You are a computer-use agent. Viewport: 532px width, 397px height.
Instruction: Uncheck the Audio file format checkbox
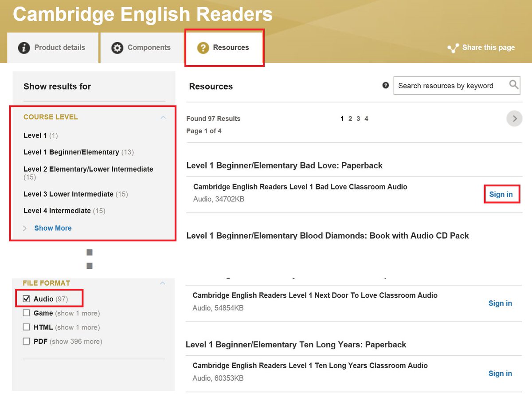click(26, 299)
